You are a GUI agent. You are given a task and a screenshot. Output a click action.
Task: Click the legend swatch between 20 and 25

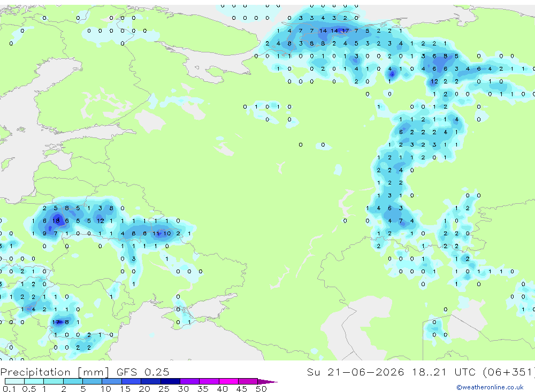pos(151,381)
